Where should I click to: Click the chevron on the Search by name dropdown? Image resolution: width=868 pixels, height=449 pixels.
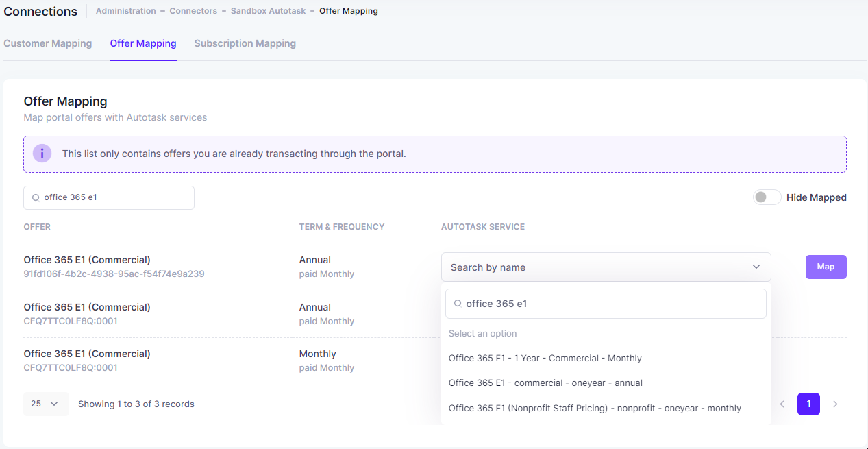pos(756,267)
